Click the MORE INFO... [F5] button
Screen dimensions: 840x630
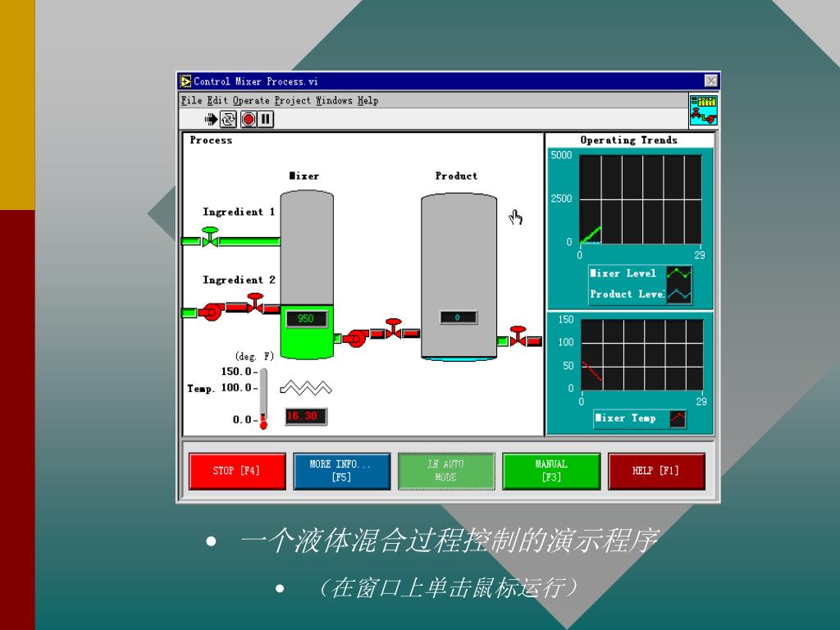coord(341,471)
